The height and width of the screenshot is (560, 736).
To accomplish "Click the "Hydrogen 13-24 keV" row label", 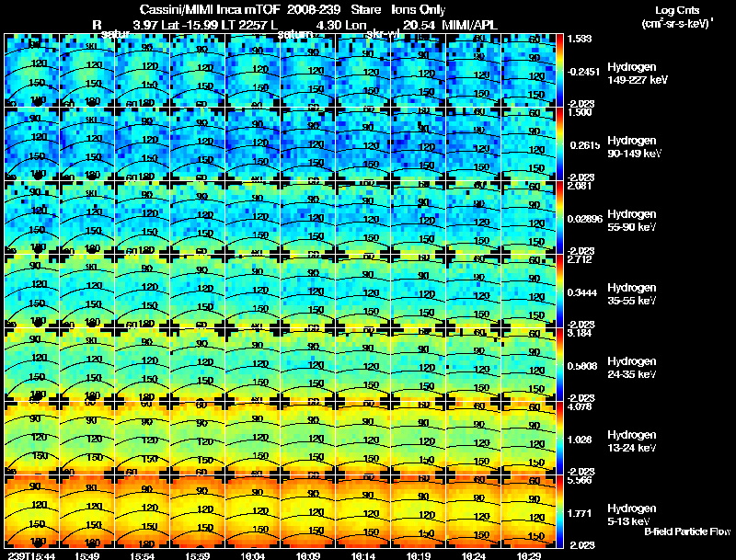I will pyautogui.click(x=632, y=441).
